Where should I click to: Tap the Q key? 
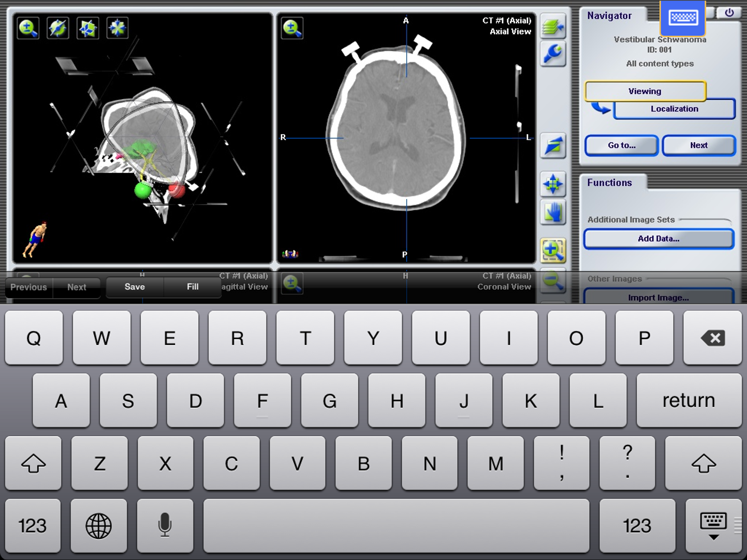[34, 337]
